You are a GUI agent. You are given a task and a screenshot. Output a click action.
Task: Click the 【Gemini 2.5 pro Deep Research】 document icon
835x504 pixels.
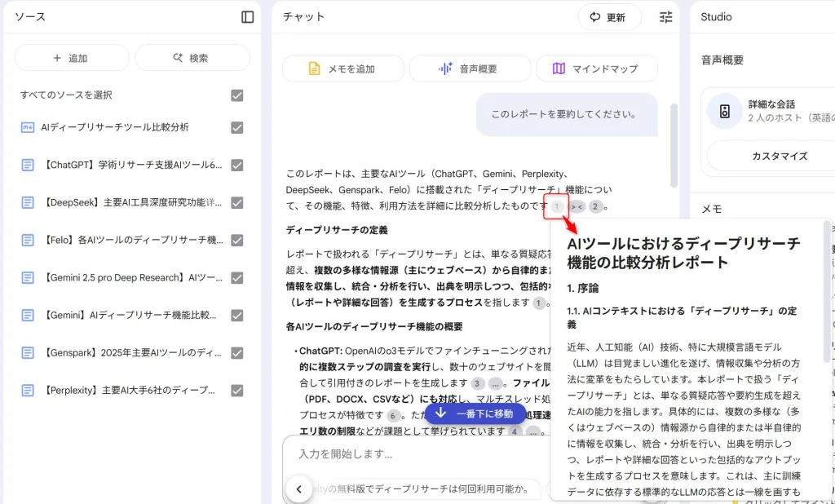pos(27,277)
